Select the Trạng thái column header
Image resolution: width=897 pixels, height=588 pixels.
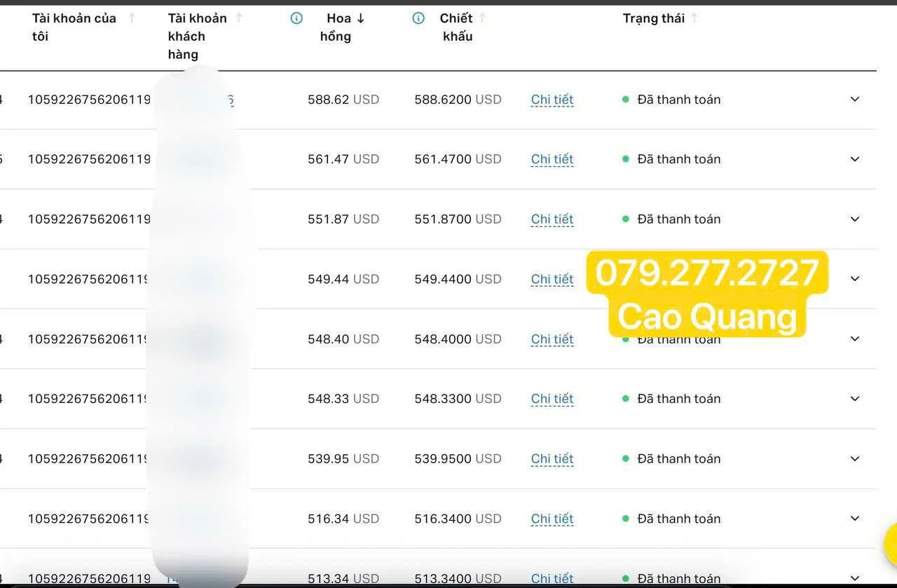(x=654, y=18)
